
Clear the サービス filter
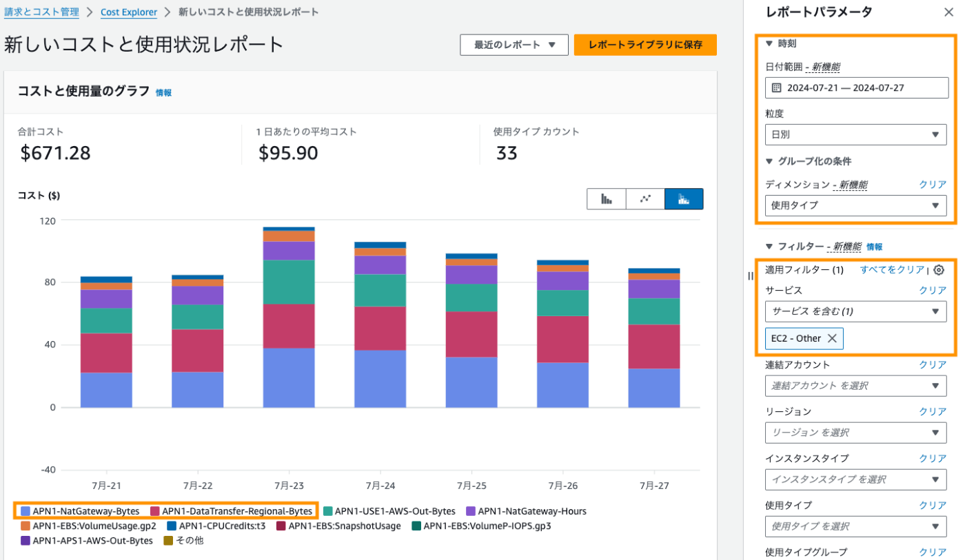(x=933, y=291)
